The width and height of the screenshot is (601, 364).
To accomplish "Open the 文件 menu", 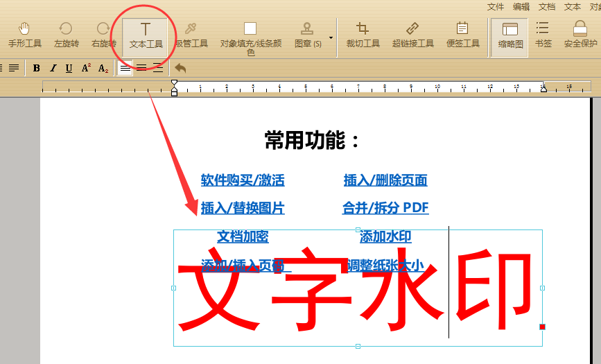I will point(495,7).
